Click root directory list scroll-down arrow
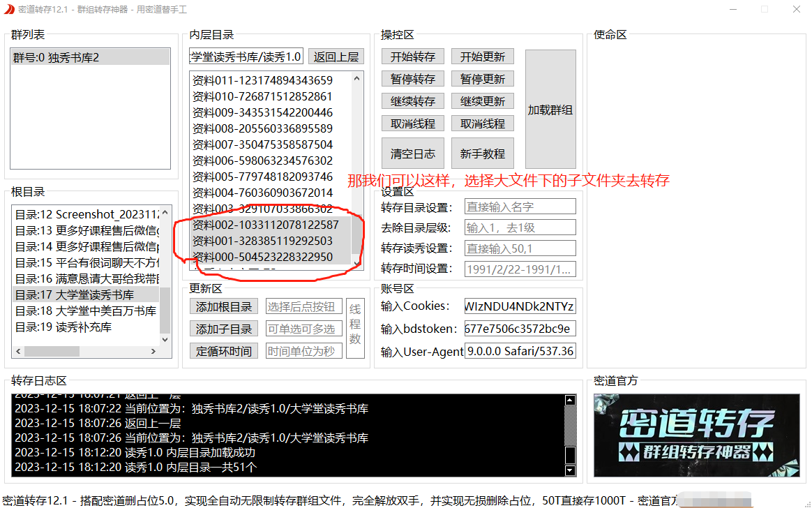The width and height of the screenshot is (812, 508). pyautogui.click(x=165, y=340)
